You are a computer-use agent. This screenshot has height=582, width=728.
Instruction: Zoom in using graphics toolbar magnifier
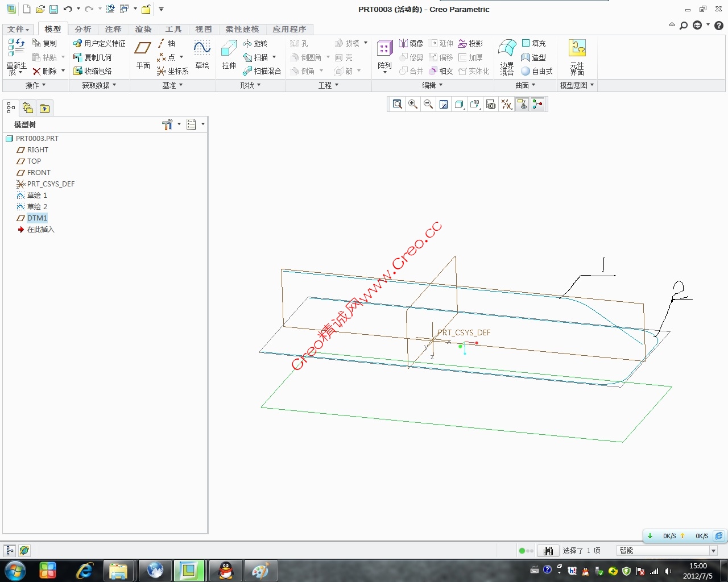tap(413, 104)
